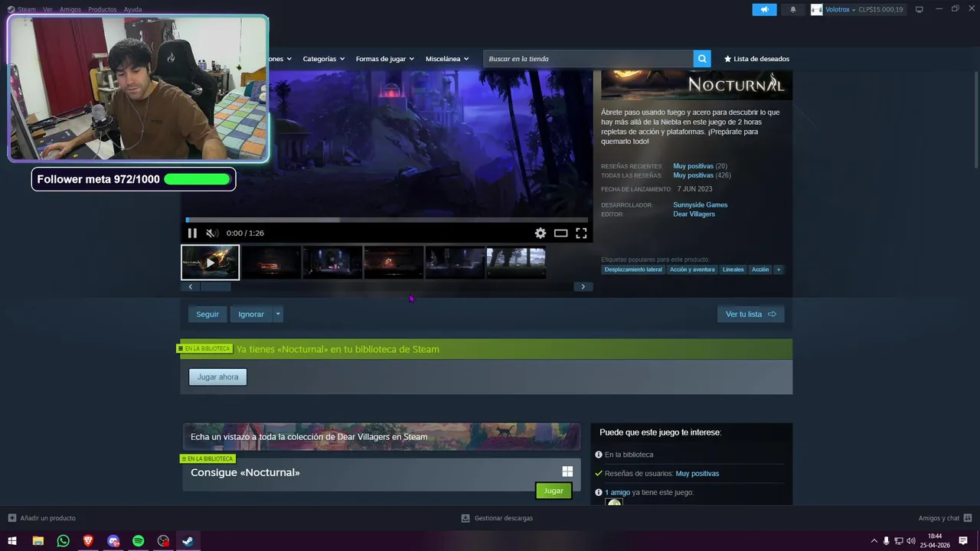Open Spotify from the taskbar
This screenshot has height=551, width=980.
(x=139, y=541)
